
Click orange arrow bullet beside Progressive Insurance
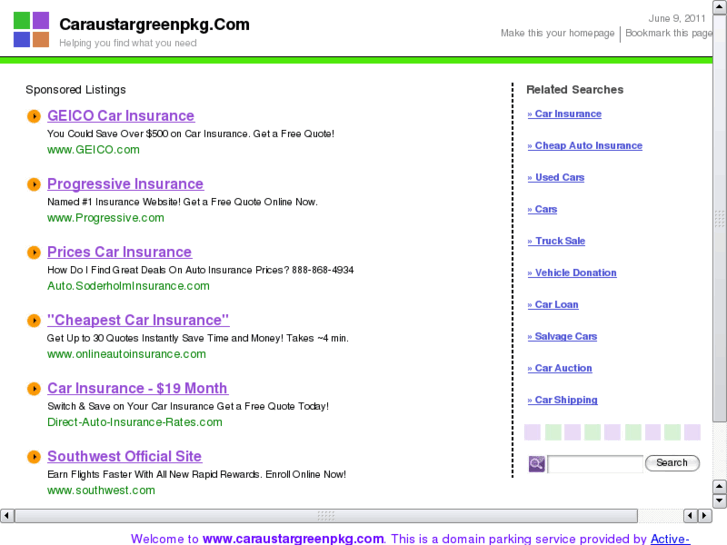34,184
